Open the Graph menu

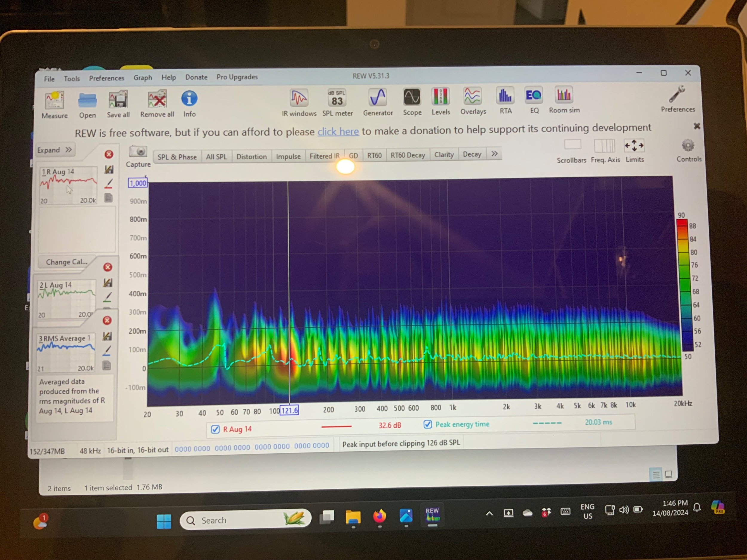[x=143, y=78]
